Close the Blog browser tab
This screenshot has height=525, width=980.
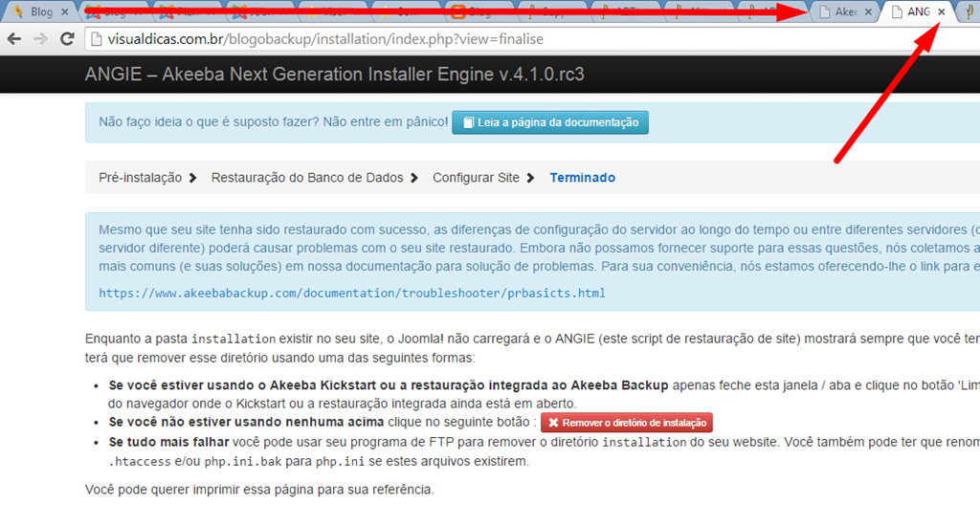64,11
